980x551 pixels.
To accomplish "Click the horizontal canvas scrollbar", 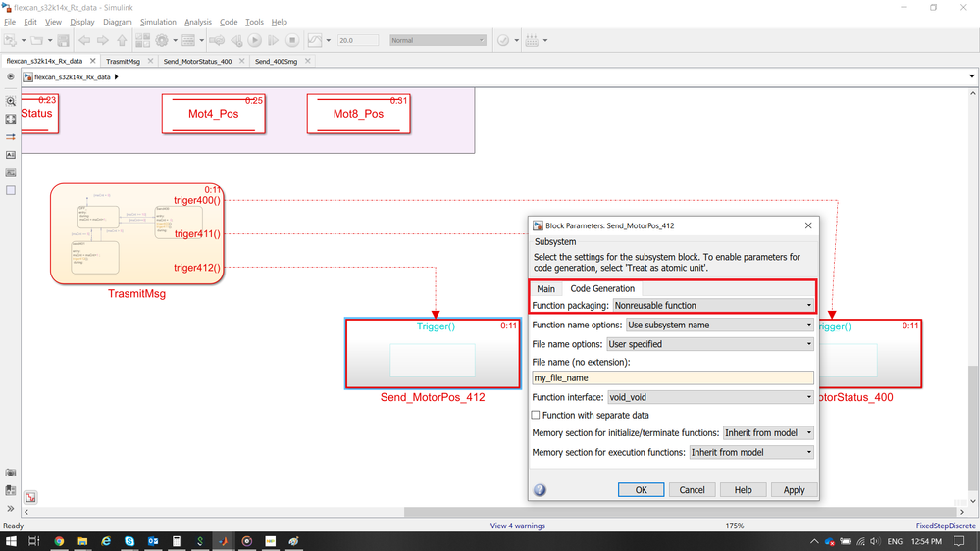I will click(680, 512).
